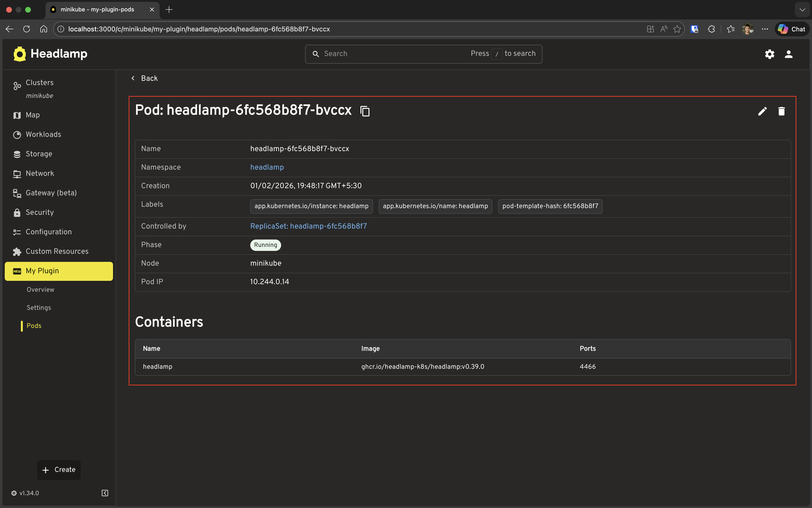This screenshot has width=812, height=508.
Task: Follow the ReplicaSet headlamp-6fc568b8f7 link
Action: tap(308, 226)
